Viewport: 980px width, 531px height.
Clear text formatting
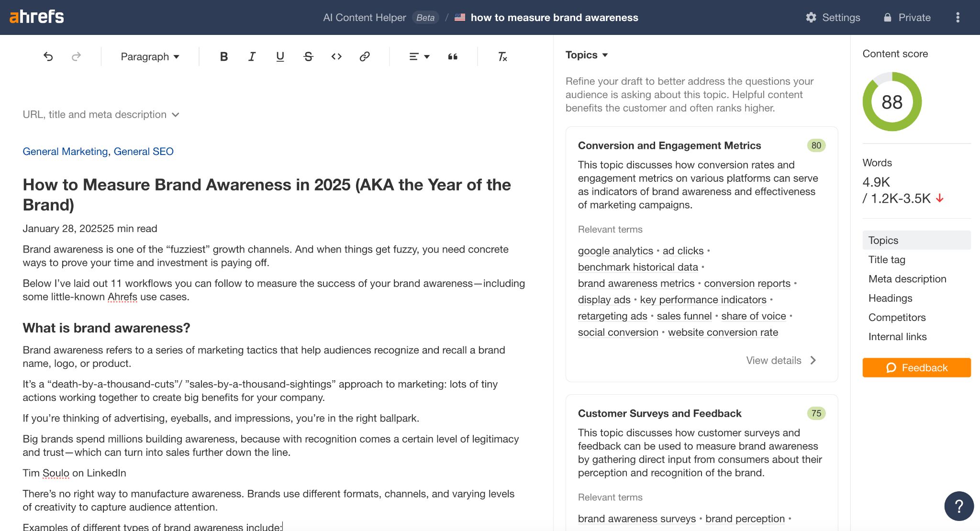(502, 56)
